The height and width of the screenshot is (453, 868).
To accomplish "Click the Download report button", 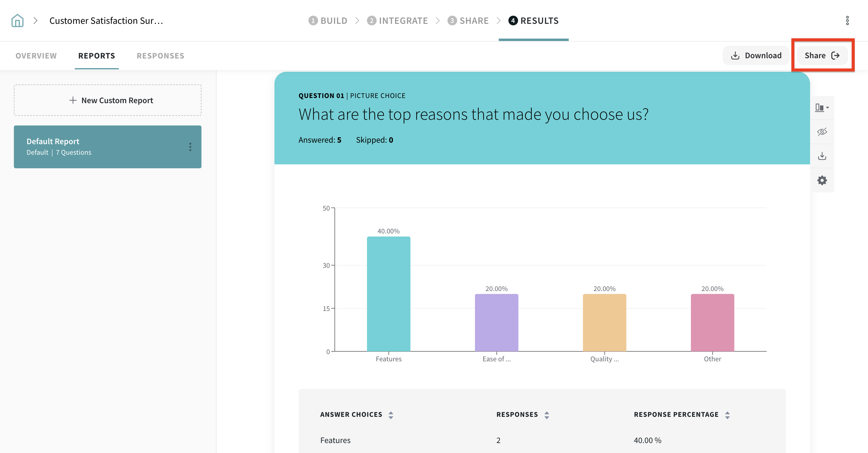I will [756, 55].
